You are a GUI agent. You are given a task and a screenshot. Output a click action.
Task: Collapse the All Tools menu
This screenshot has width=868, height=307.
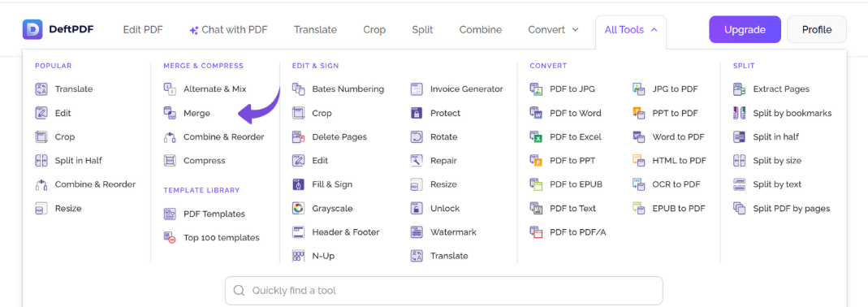[x=631, y=30]
